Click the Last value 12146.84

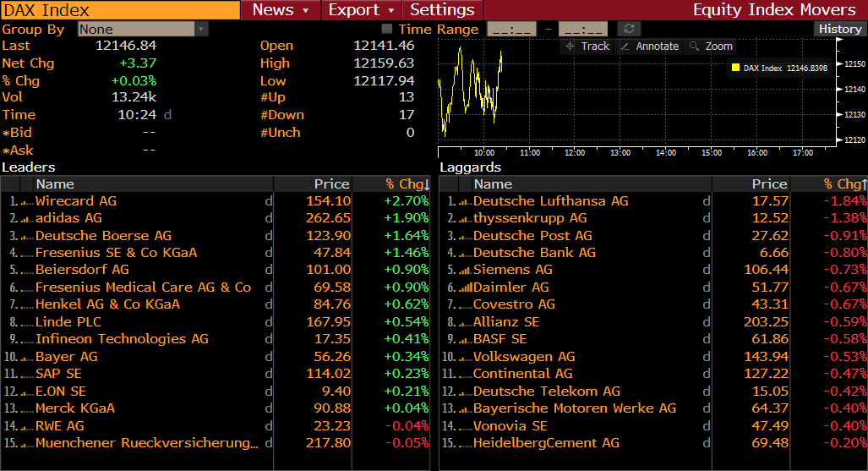(x=126, y=46)
